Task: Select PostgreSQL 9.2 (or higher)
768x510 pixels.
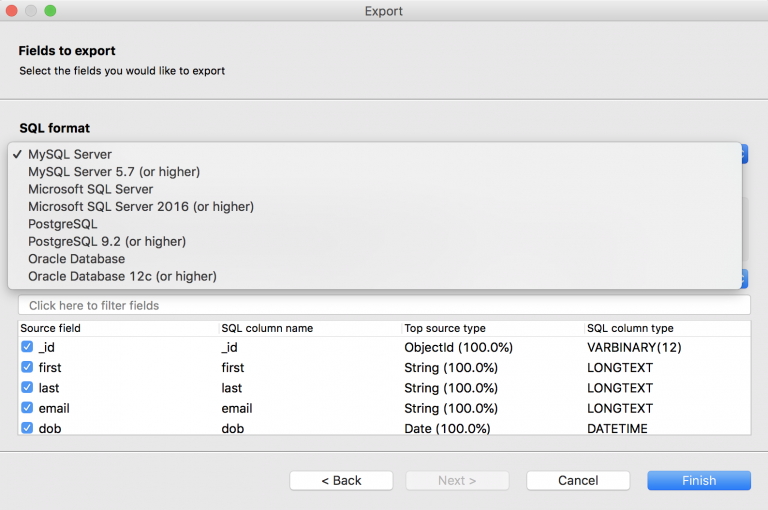Action: [107, 241]
